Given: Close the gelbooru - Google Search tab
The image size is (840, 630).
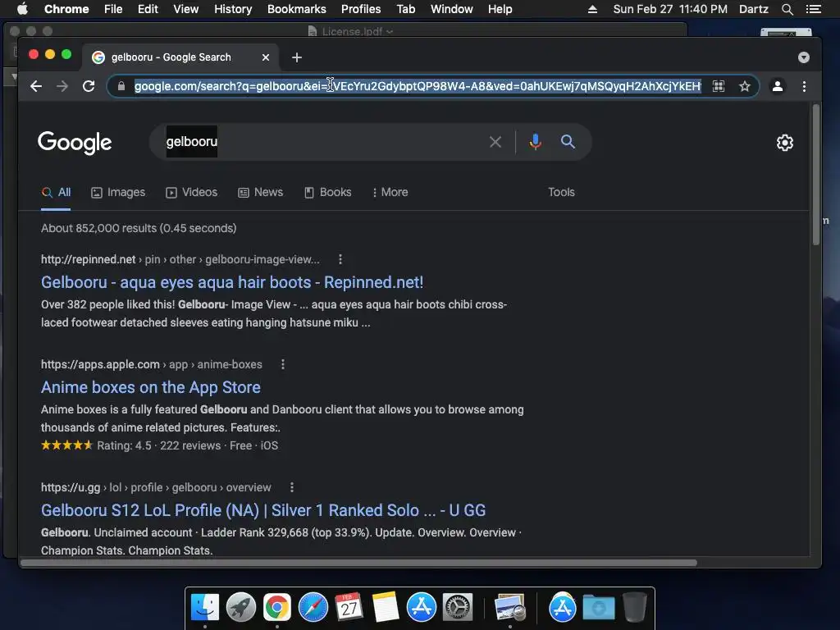Looking at the screenshot, I should (266, 57).
